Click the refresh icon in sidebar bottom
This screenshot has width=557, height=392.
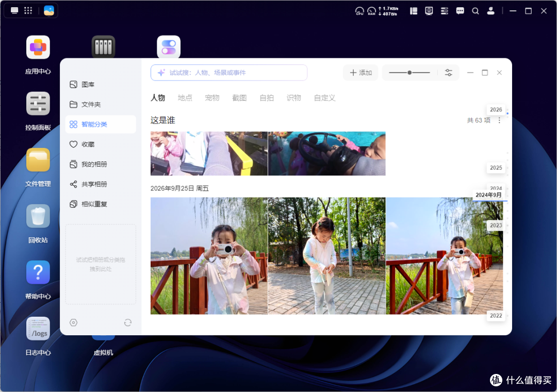click(x=128, y=323)
